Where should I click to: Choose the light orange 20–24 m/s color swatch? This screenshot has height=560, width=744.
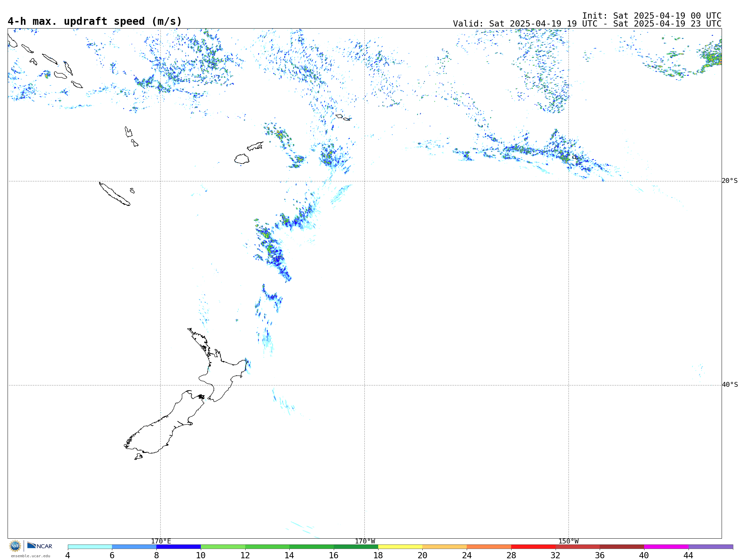click(445, 547)
